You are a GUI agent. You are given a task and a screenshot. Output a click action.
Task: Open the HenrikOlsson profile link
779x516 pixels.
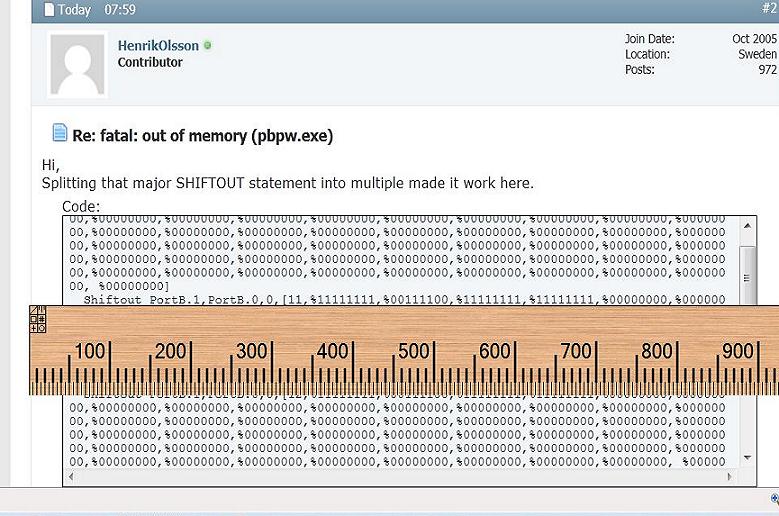(x=158, y=46)
